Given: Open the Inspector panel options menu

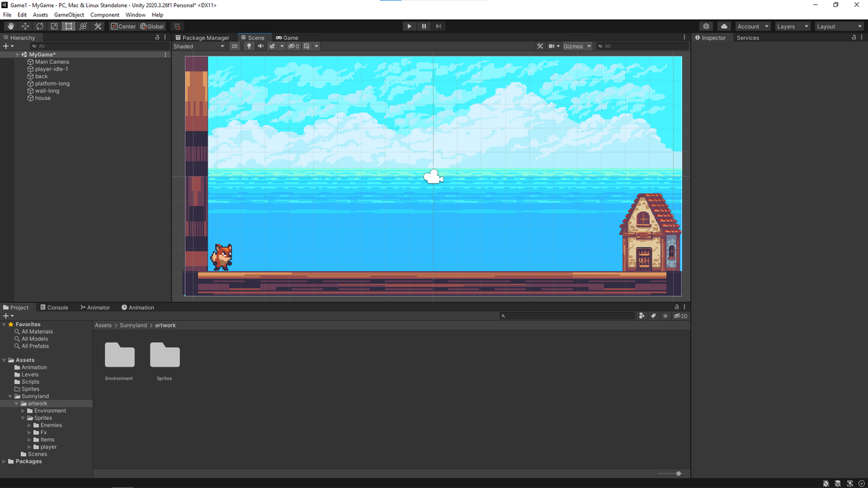Looking at the screenshot, I should click(861, 38).
